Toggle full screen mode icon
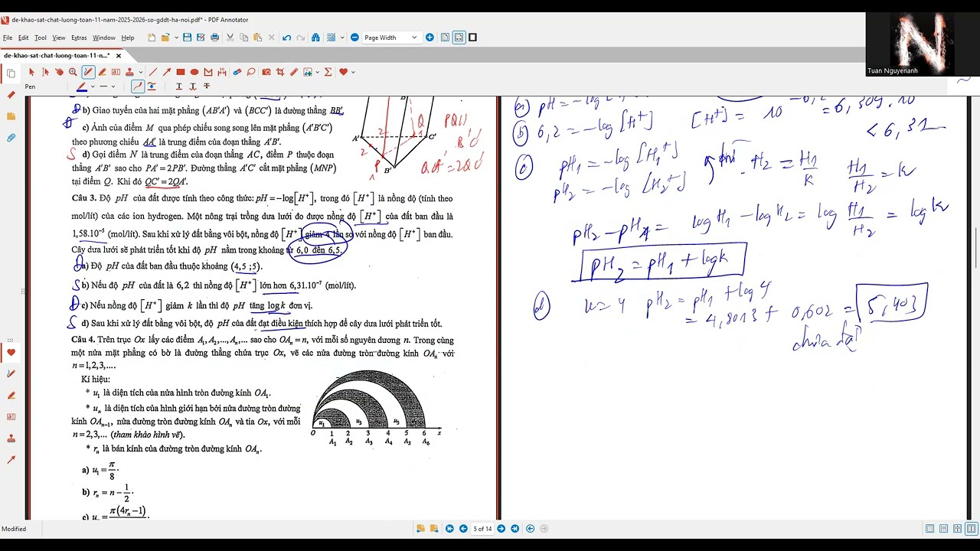The image size is (980, 551). 473,37
